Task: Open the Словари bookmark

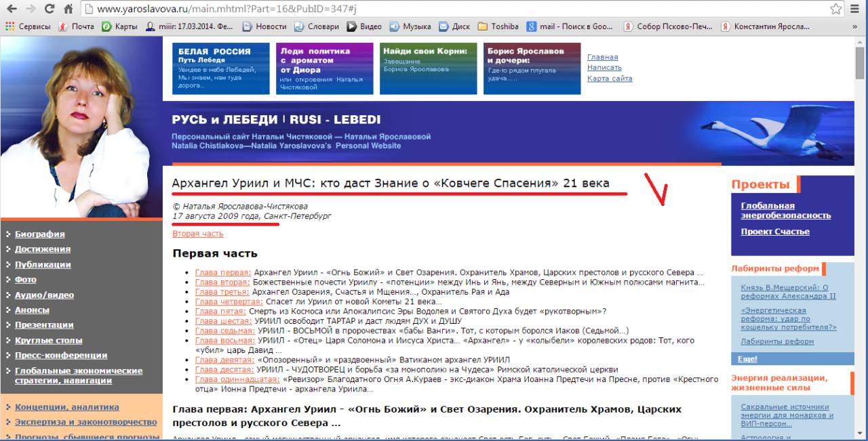Action: pyautogui.click(x=316, y=27)
